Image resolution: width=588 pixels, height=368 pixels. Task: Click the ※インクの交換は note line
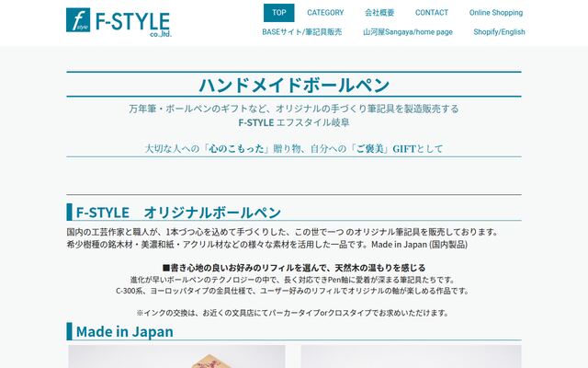point(292,313)
